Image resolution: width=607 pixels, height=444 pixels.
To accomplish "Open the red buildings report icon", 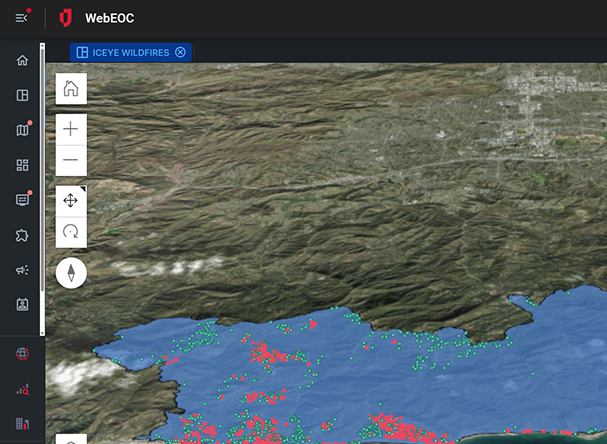I will pos(22,424).
